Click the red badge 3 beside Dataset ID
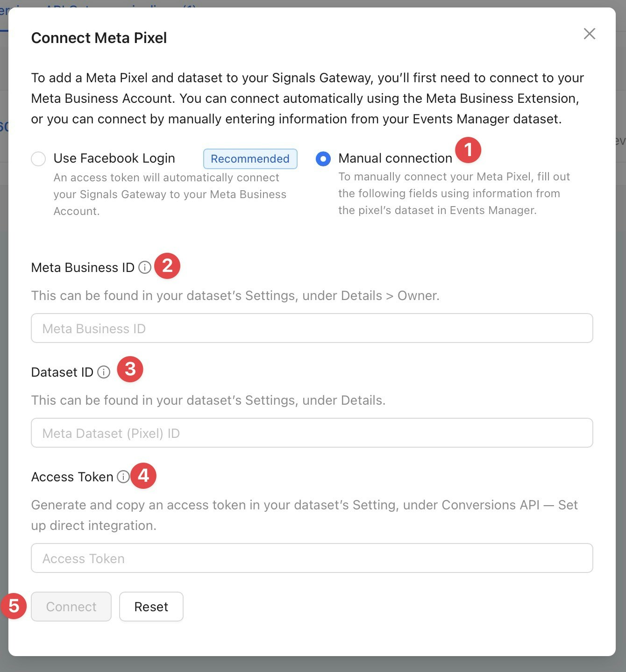Viewport: 626px width, 672px height. tap(130, 369)
